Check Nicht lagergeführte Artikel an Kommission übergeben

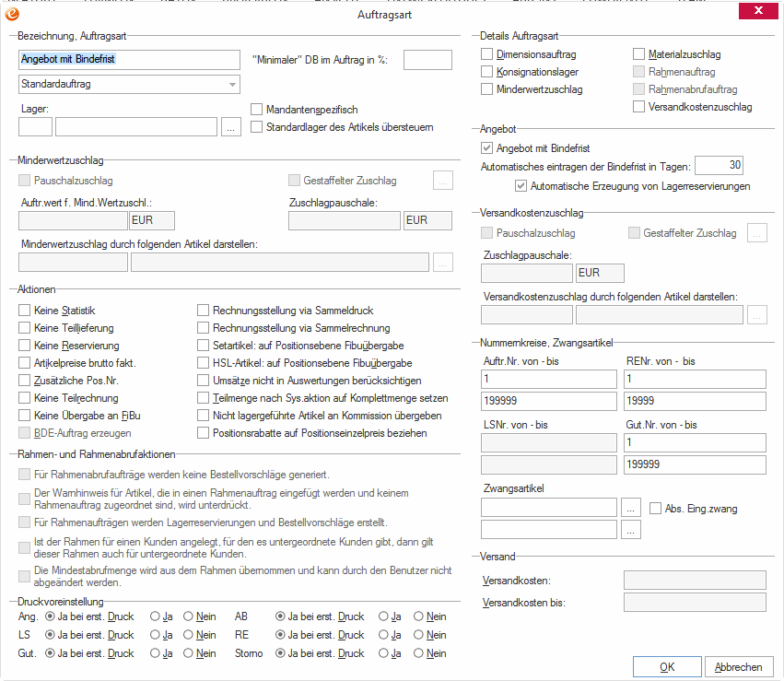point(203,416)
